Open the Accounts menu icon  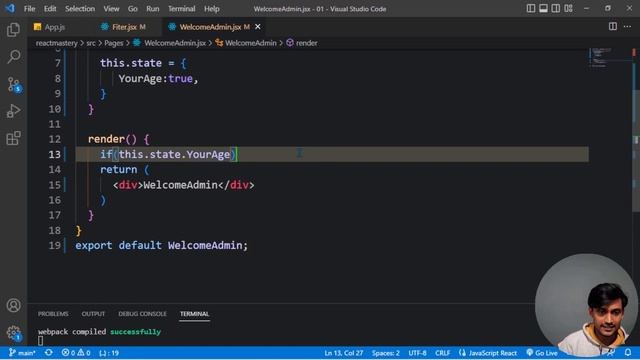click(13, 305)
